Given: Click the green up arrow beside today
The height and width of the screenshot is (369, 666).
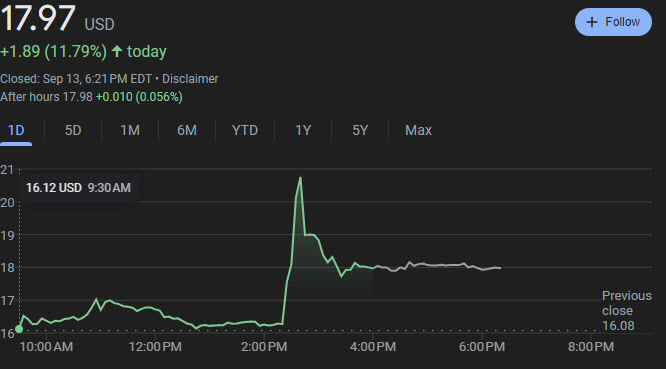Looking at the screenshot, I should coord(117,51).
